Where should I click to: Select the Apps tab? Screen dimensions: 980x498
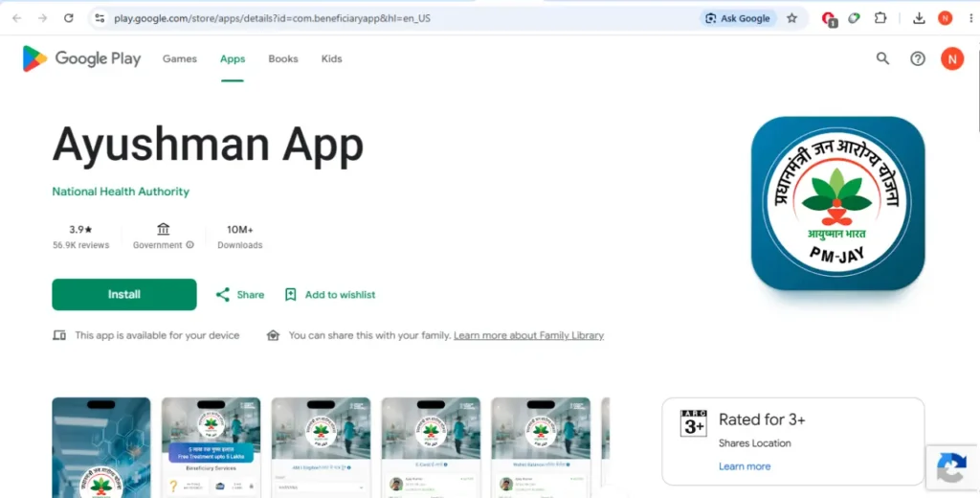pyautogui.click(x=233, y=58)
